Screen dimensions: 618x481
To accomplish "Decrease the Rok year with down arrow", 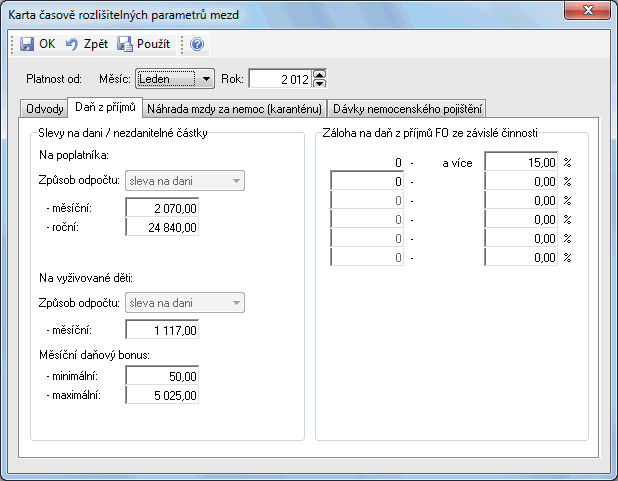I will [x=320, y=83].
